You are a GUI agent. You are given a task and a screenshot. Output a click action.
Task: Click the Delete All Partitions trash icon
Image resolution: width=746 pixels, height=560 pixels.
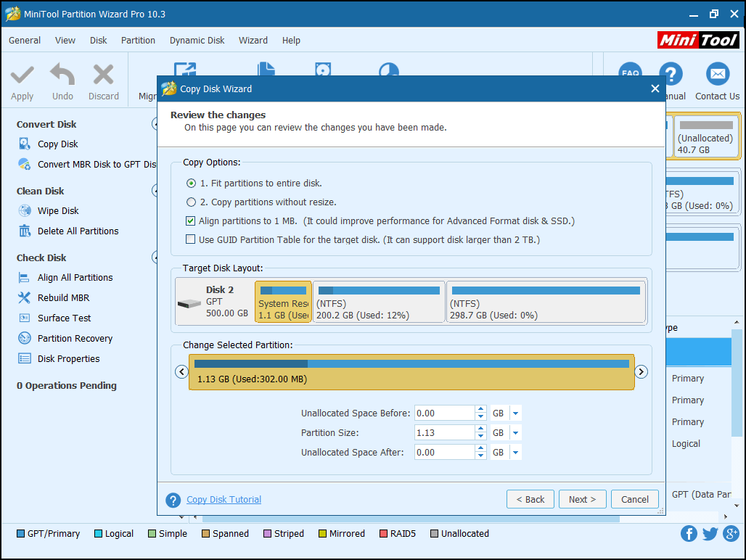coord(24,231)
